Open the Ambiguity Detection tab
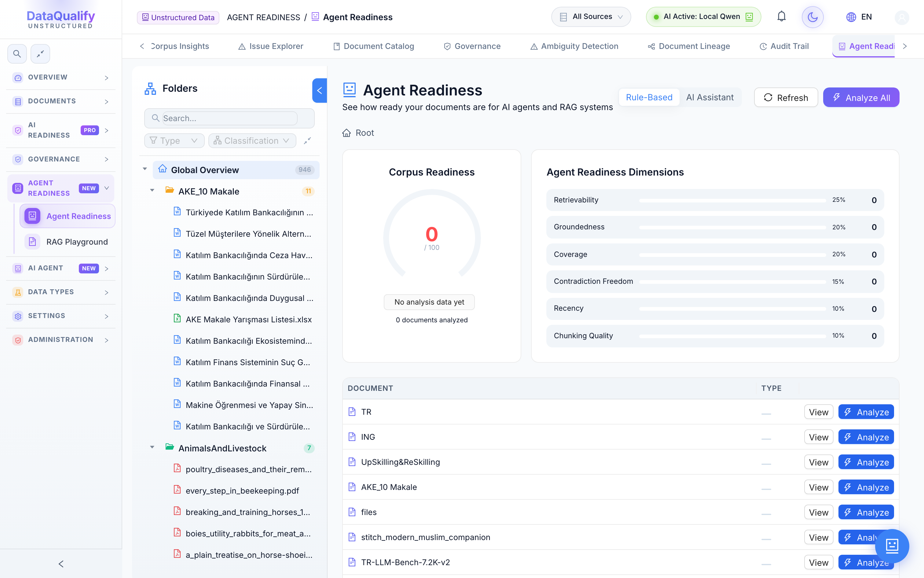 tap(574, 46)
